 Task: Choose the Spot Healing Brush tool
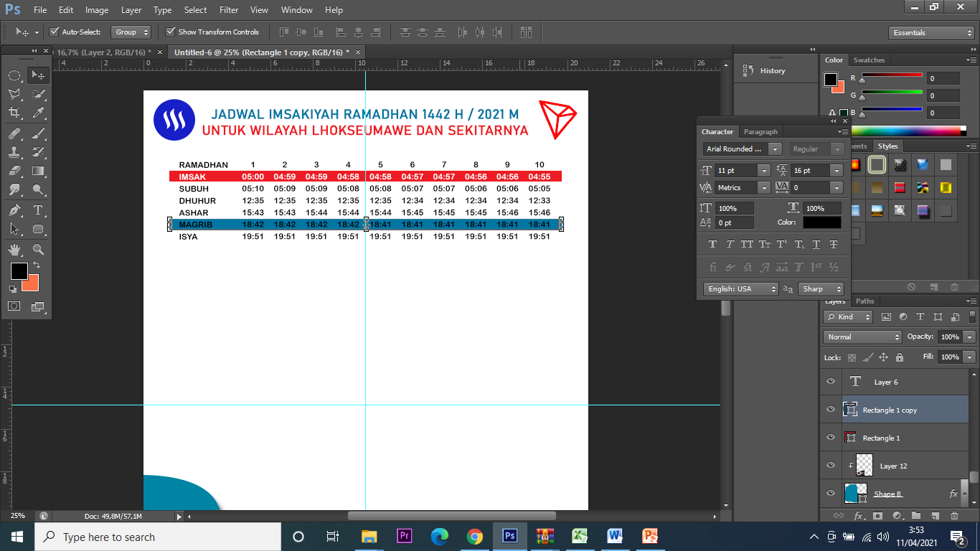pyautogui.click(x=14, y=133)
